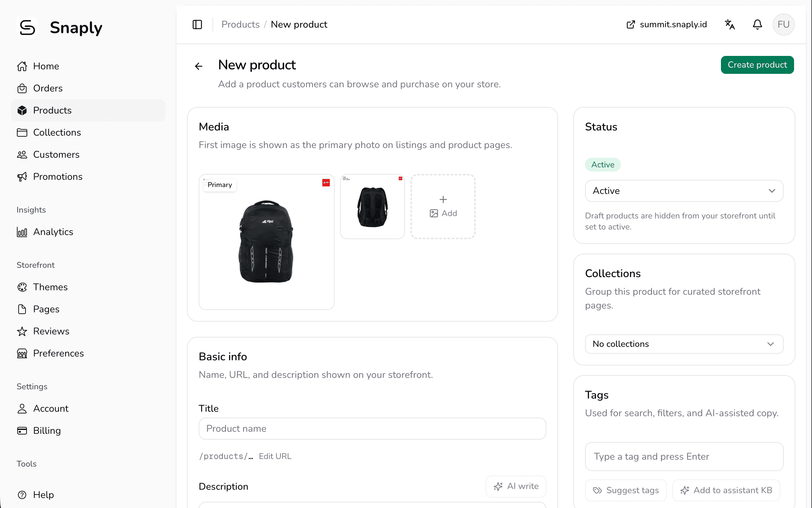The image size is (812, 508).
Task: Open Orders in the sidebar
Action: coord(88,88)
